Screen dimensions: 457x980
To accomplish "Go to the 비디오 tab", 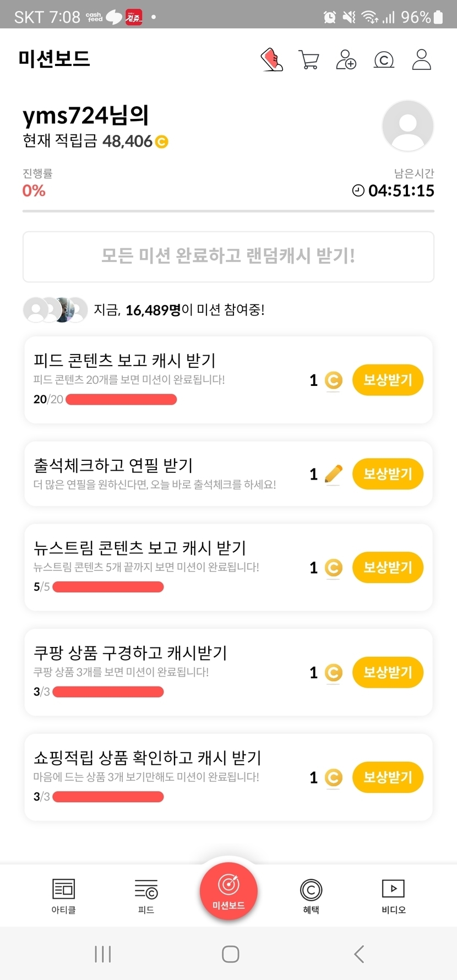I will [394, 896].
